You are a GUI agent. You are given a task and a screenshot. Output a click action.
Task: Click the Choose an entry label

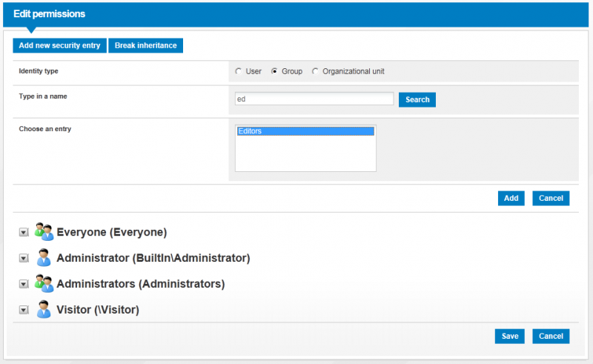click(x=45, y=129)
